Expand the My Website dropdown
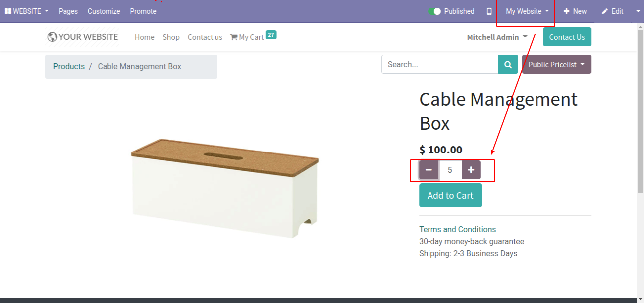 pyautogui.click(x=528, y=11)
